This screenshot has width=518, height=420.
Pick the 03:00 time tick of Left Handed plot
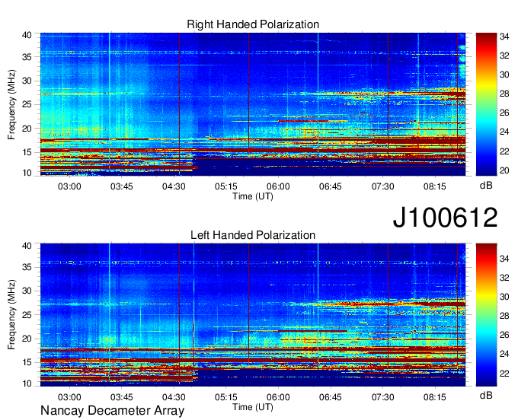tap(69, 397)
